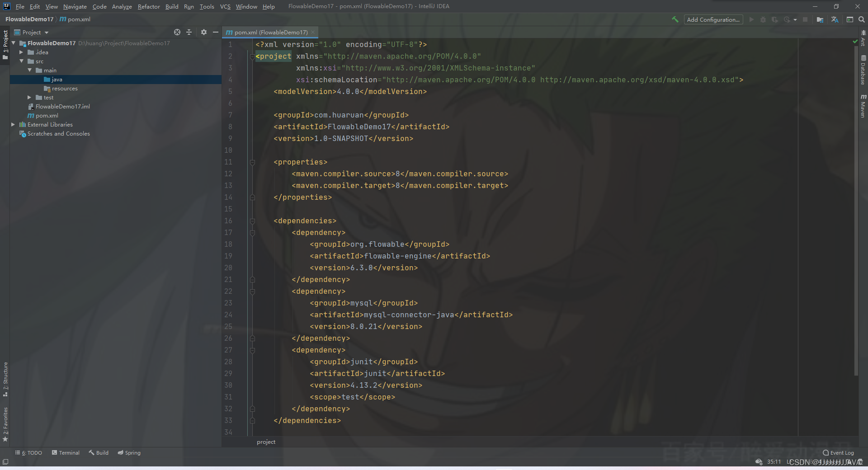The height and width of the screenshot is (470, 868).
Task: Open the Refactor menu
Action: [149, 6]
